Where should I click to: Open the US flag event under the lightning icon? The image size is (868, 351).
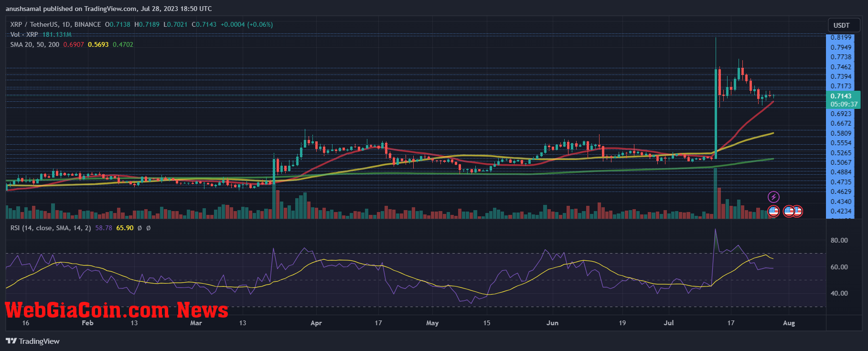click(773, 211)
